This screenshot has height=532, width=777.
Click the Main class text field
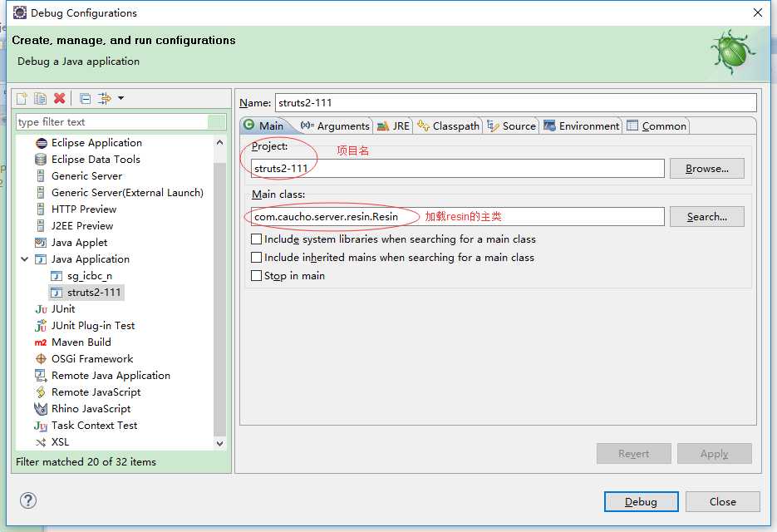457,217
